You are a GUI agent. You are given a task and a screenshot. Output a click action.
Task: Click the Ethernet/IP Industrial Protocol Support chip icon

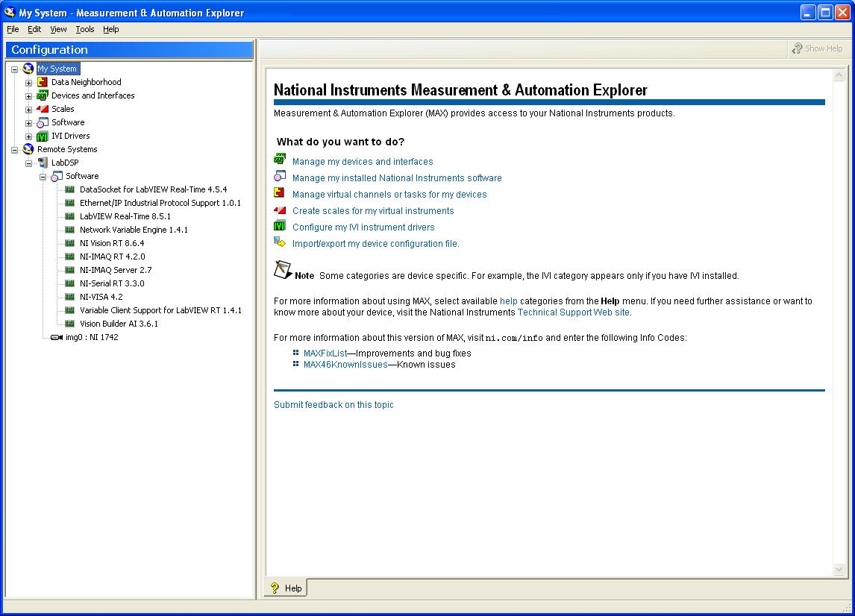[x=70, y=203]
